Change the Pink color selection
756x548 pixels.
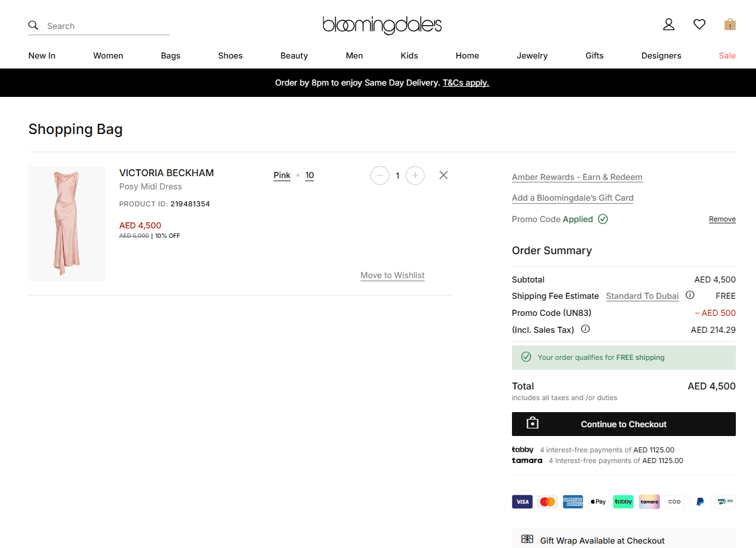pyautogui.click(x=282, y=176)
